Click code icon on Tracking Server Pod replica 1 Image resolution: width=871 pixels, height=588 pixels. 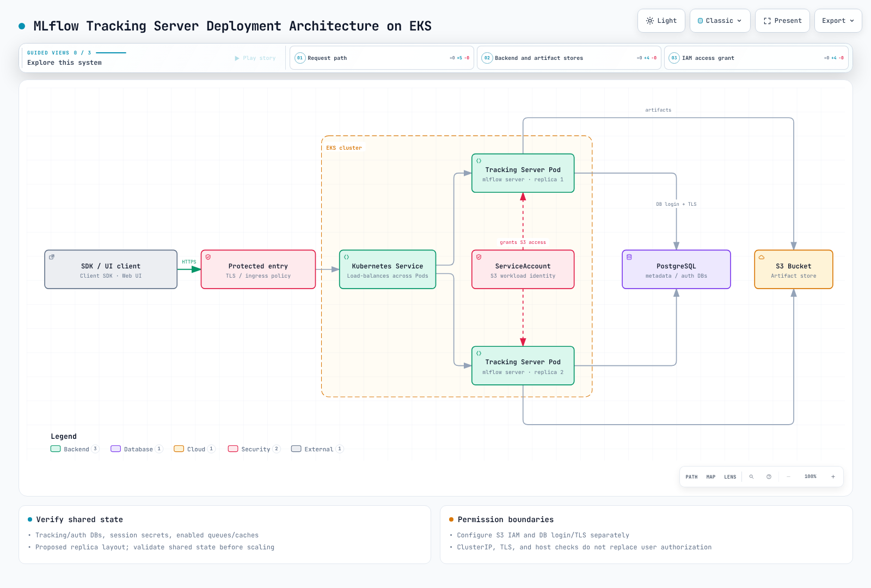(479, 161)
